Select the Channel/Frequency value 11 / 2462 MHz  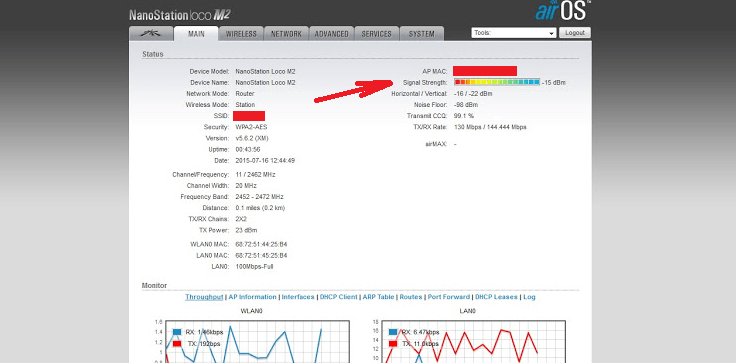[x=255, y=175]
